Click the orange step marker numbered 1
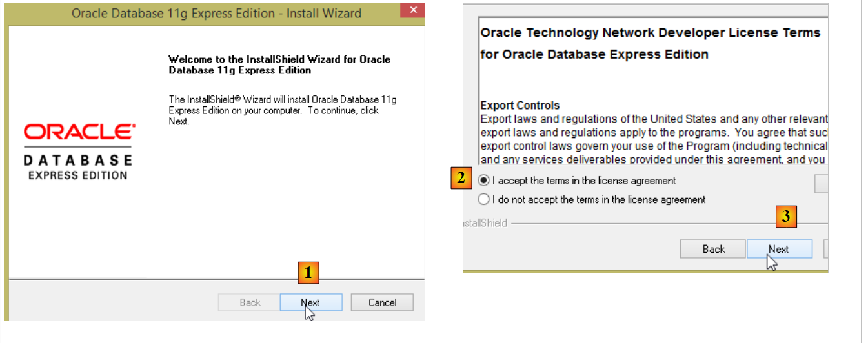 pos(308,273)
